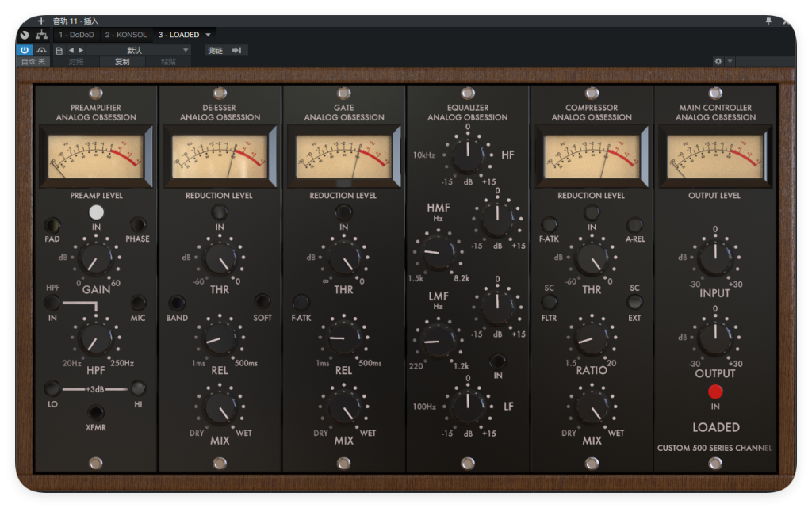Toggle the Compressor A-REL switch
The image size is (812, 508).
(634, 225)
